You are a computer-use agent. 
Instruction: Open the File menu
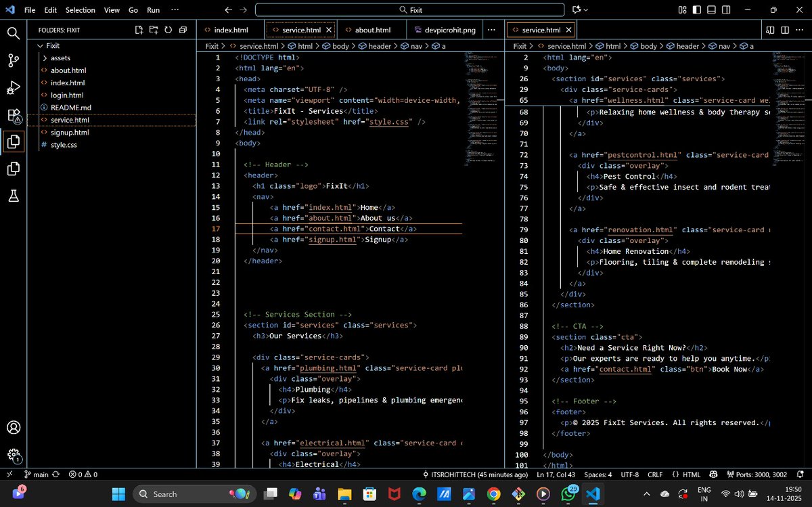(30, 10)
